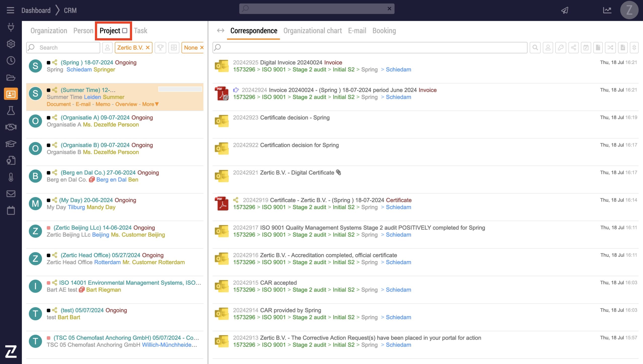Click the calendar edit icon in toolbar
Viewport: 643px width, 364px height.
[586, 48]
